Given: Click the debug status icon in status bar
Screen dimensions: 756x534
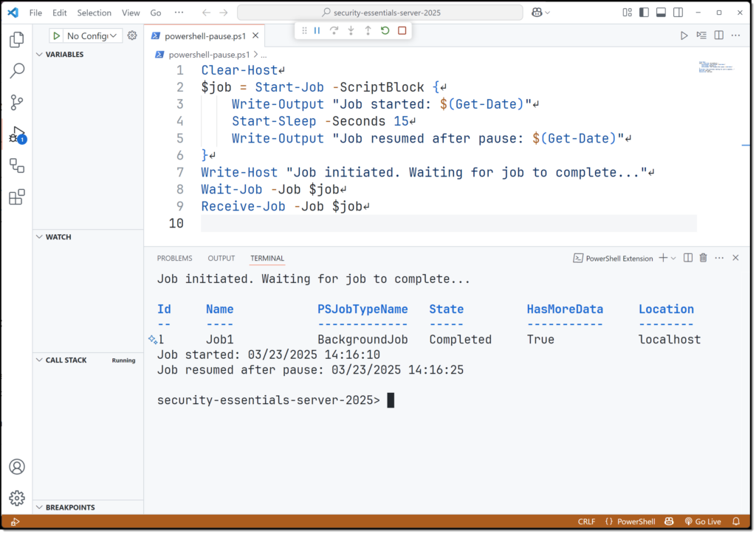Looking at the screenshot, I should coord(15,521).
